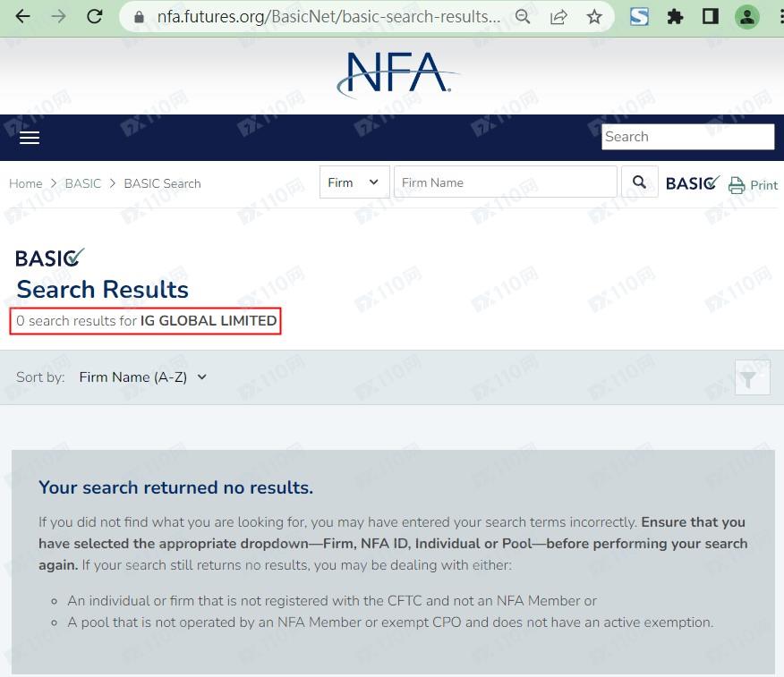The width and height of the screenshot is (784, 677).
Task: Open the extensions puzzle piece menu
Action: 675,17
